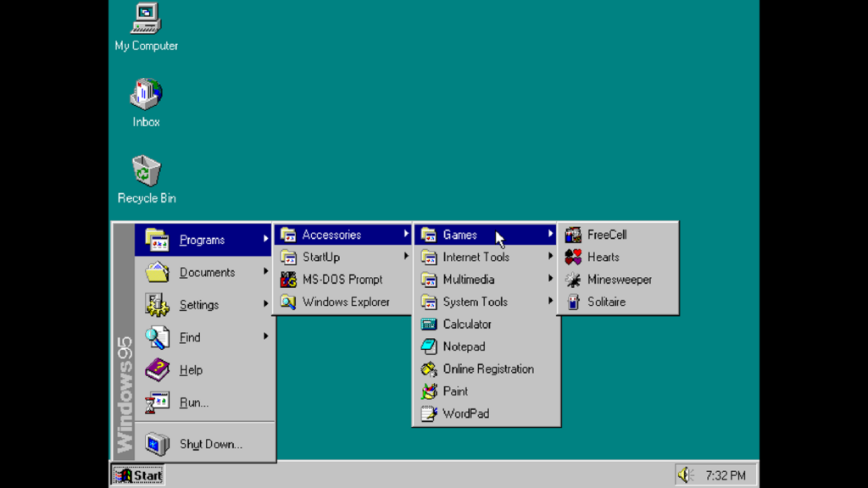Launch Paint from Accessories
The width and height of the screenshot is (868, 488).
pyautogui.click(x=487, y=391)
